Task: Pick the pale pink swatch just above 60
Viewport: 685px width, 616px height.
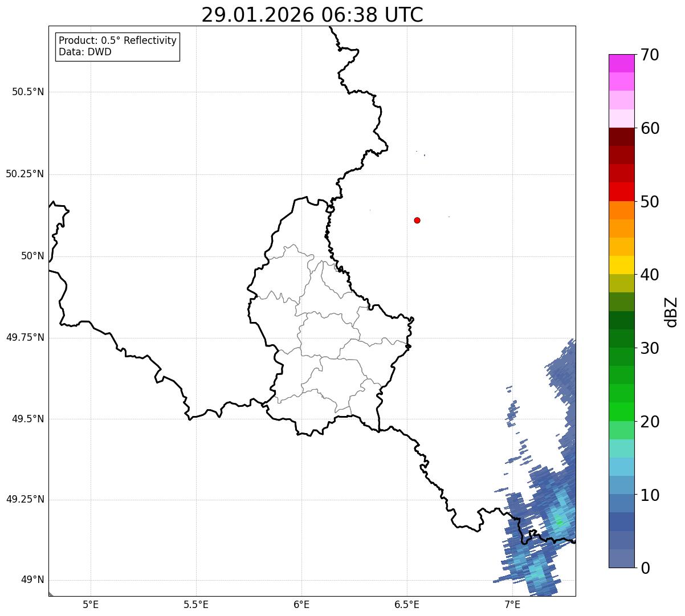Action: tap(621, 119)
